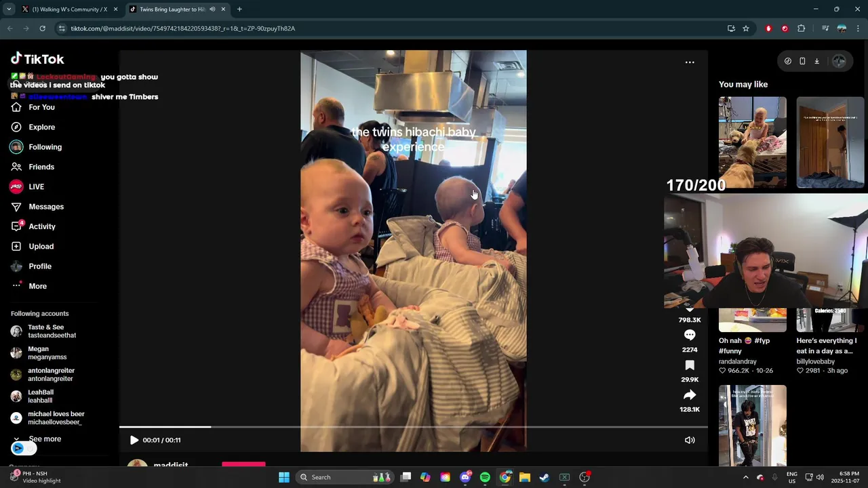The width and height of the screenshot is (868, 488).
Task: Click the Get Coins TikTok icon
Action: tap(787, 61)
